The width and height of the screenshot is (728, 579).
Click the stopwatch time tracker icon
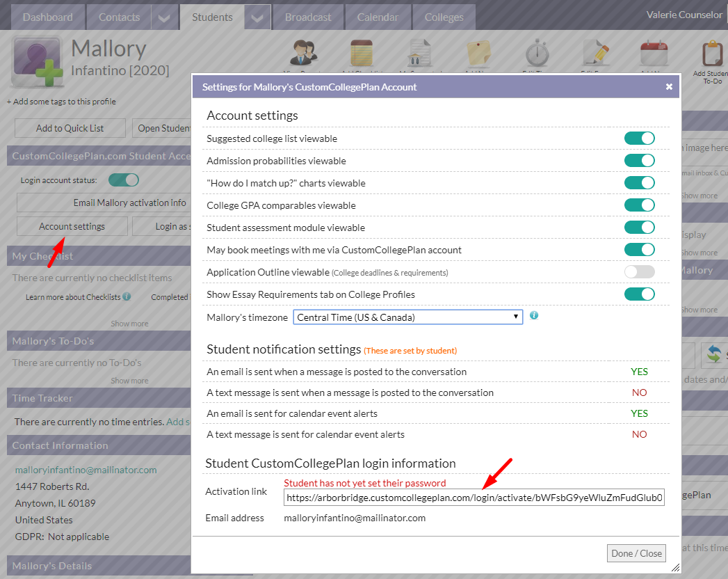click(537, 52)
